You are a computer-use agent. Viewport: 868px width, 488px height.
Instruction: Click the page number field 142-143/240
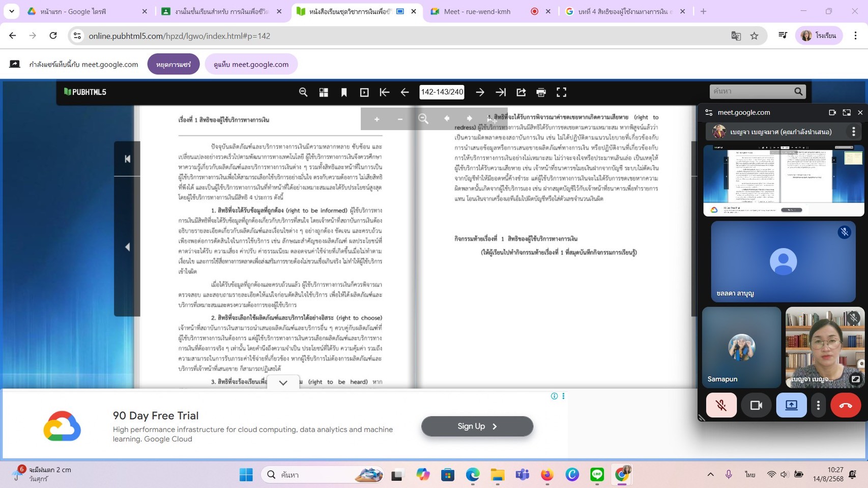point(442,92)
